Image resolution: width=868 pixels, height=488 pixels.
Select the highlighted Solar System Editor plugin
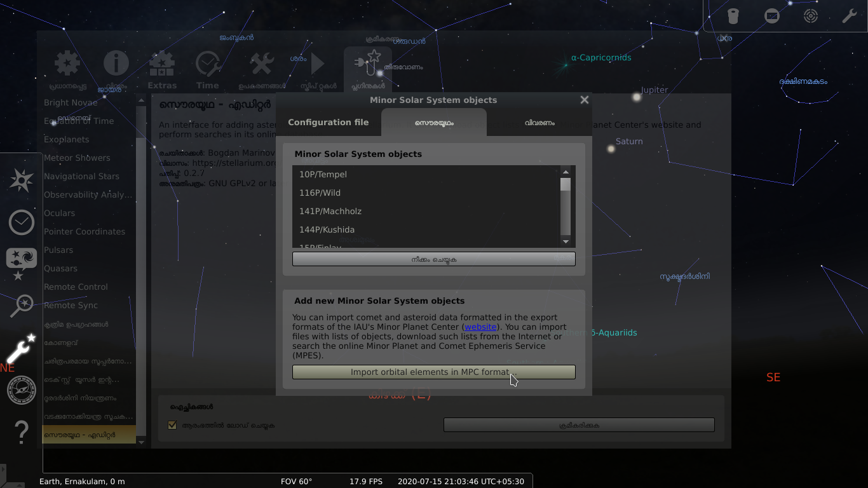tap(88, 435)
